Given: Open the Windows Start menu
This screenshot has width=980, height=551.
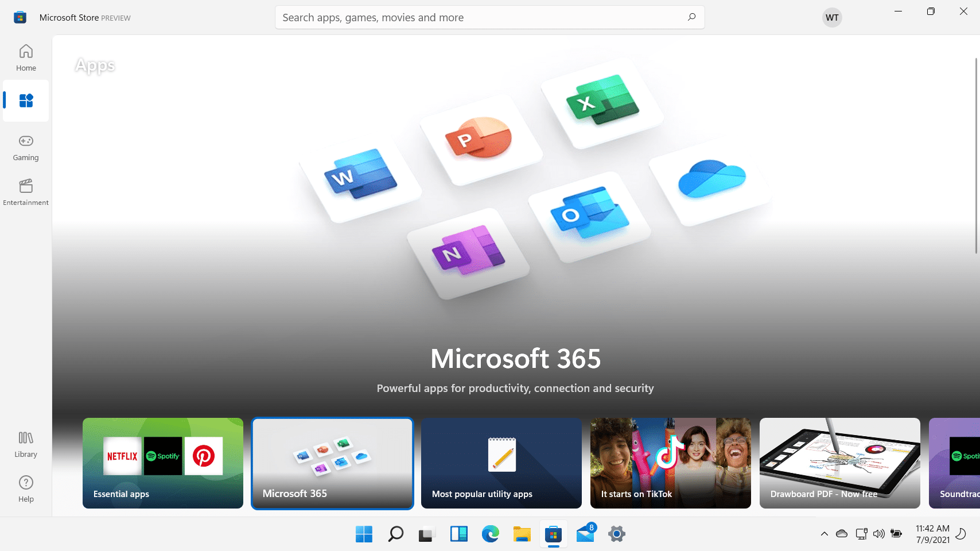Looking at the screenshot, I should (x=364, y=534).
